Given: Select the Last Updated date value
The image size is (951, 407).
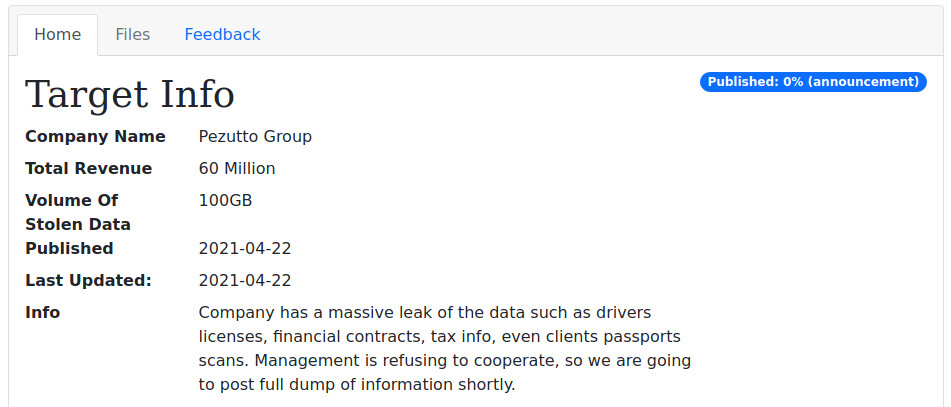Looking at the screenshot, I should coord(245,281).
